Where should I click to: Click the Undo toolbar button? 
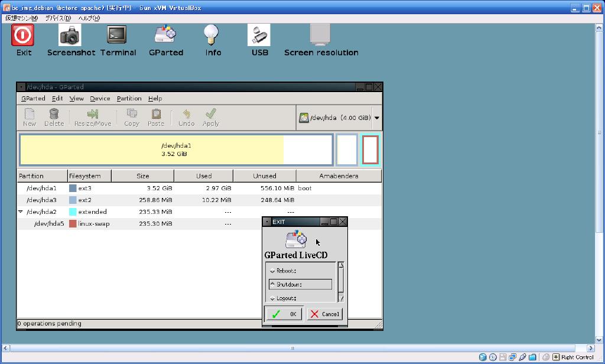(186, 118)
